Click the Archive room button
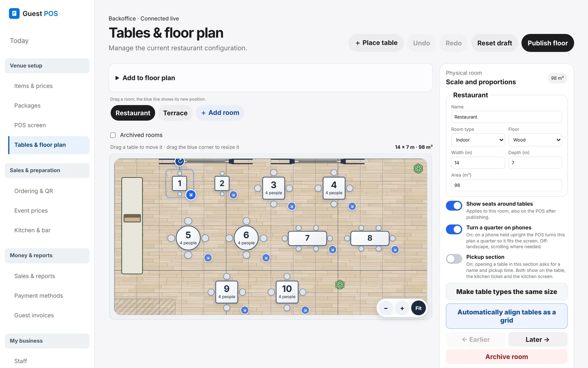Image resolution: width=588 pixels, height=368 pixels. pos(506,357)
